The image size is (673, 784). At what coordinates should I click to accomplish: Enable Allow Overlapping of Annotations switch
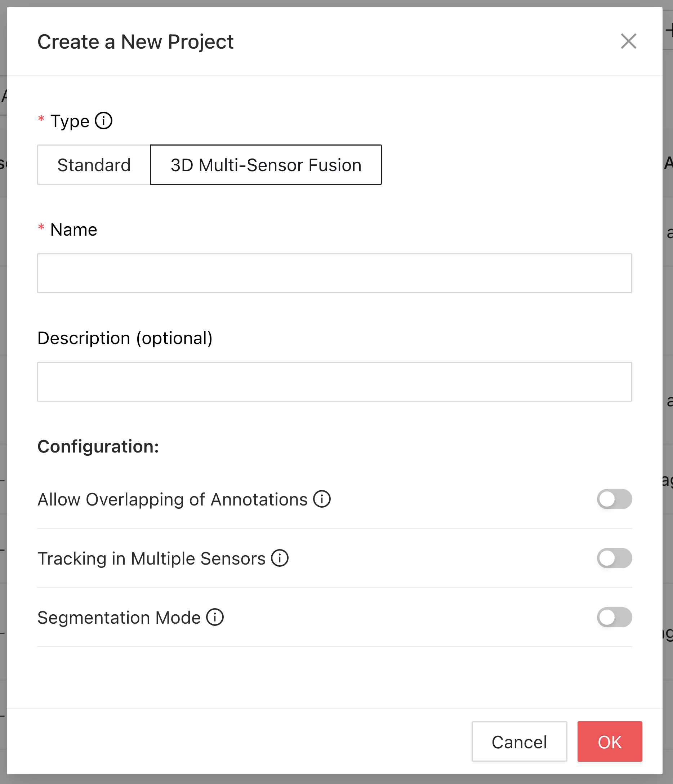[x=614, y=499]
